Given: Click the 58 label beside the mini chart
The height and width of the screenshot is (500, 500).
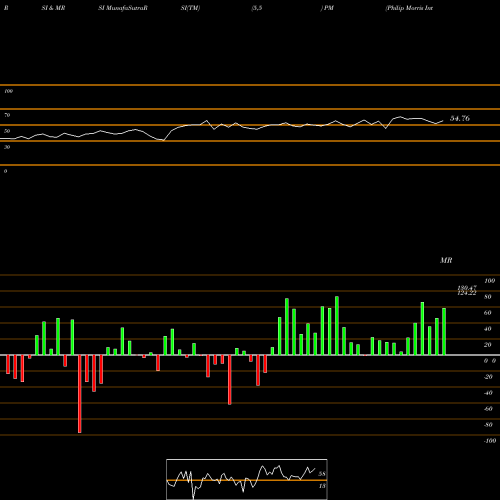Looking at the screenshot, I should click(x=322, y=474).
